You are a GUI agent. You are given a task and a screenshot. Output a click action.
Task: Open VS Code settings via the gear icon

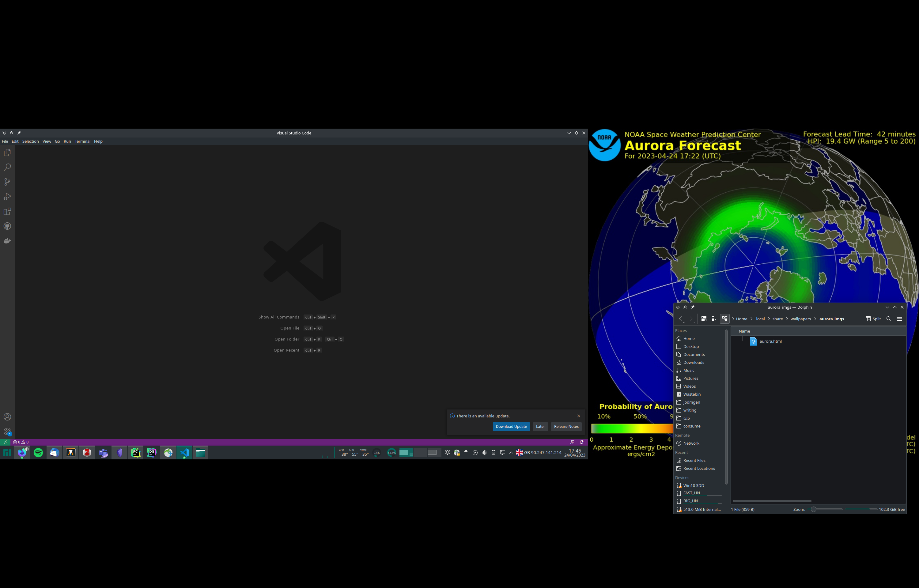(7, 432)
